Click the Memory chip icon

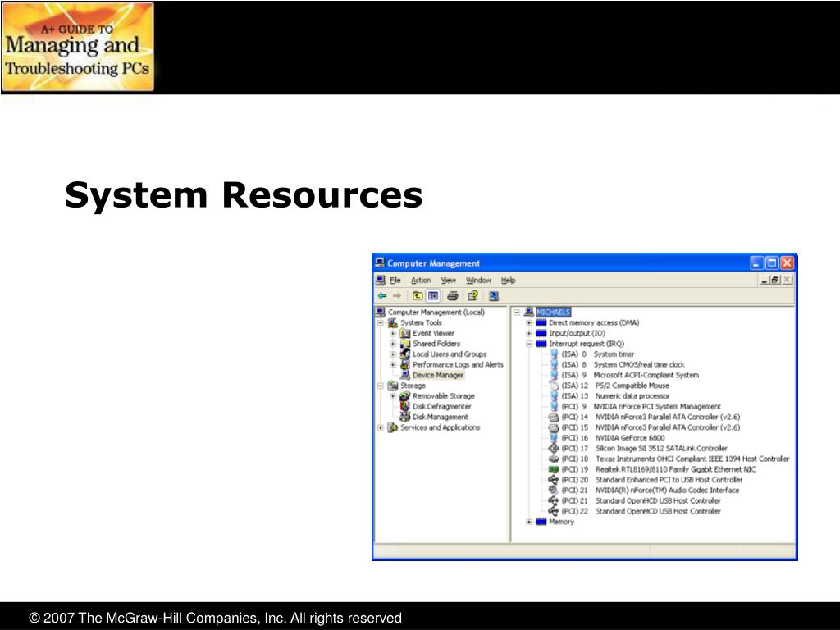541,522
